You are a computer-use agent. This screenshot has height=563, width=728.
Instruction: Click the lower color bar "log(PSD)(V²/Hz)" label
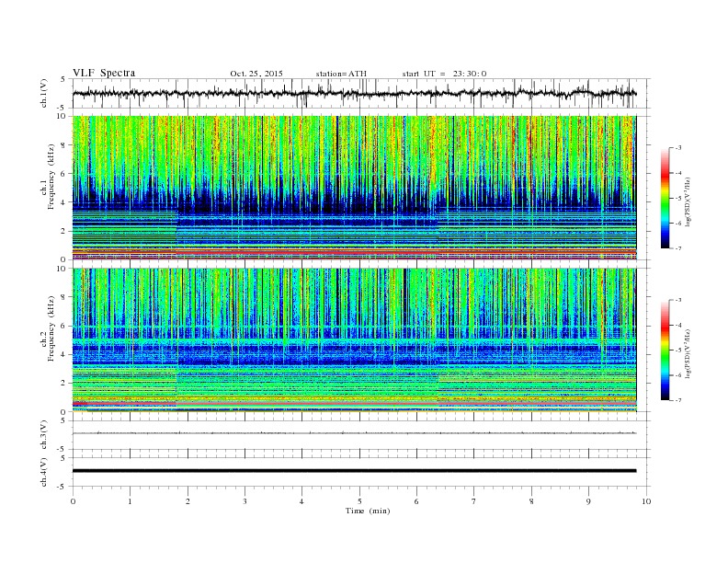tap(688, 353)
